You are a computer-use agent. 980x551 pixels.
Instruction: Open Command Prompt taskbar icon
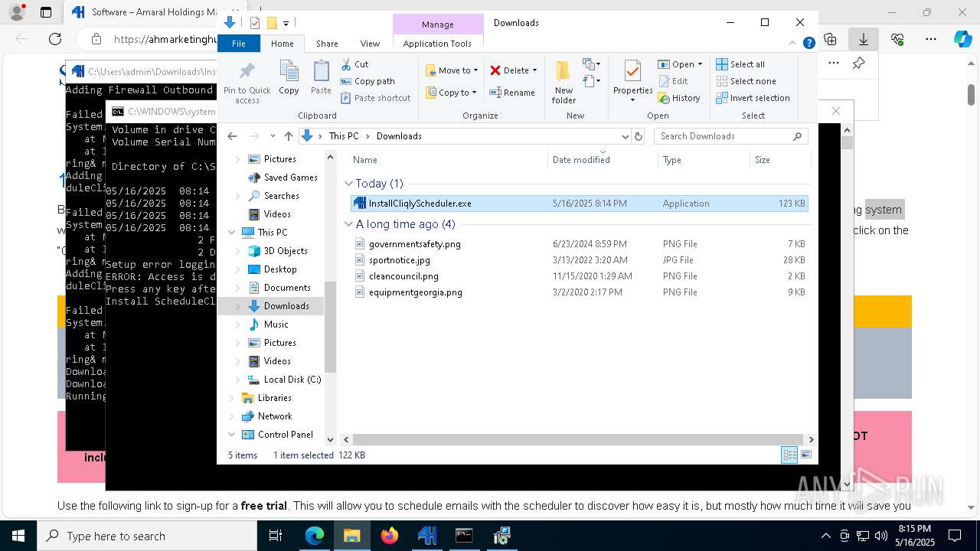point(464,536)
